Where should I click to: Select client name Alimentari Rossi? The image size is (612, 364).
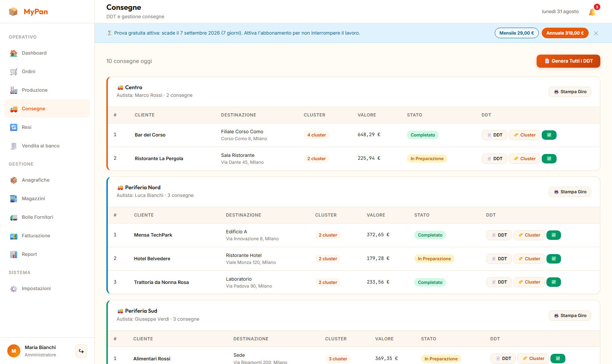tap(152, 359)
